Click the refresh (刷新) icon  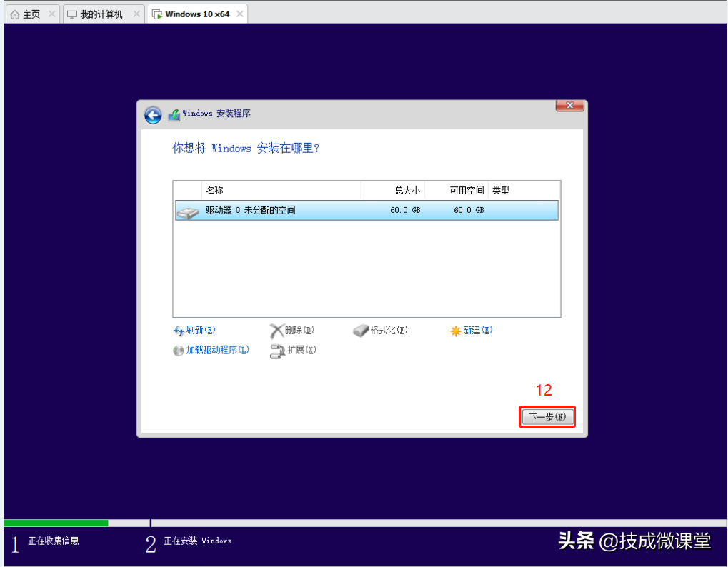(179, 331)
